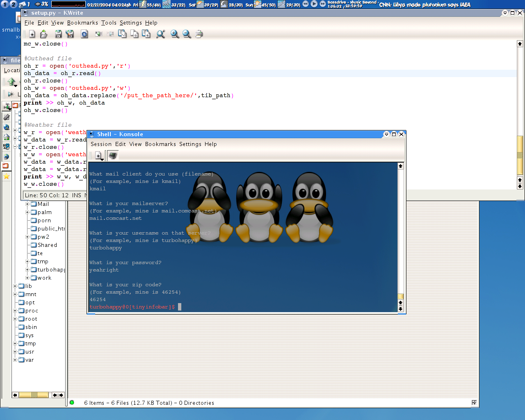Click Print icon in KWrite toolbar
The image size is (525, 420).
click(199, 34)
